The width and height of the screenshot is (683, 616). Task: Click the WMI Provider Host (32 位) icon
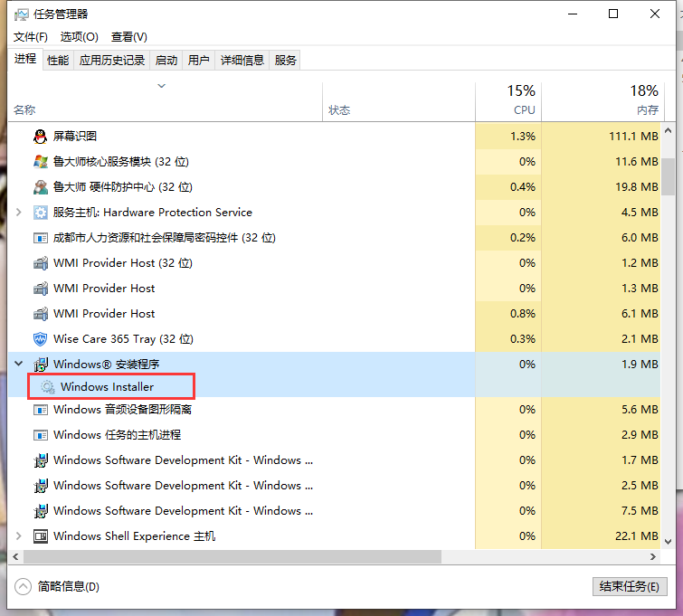click(x=40, y=263)
